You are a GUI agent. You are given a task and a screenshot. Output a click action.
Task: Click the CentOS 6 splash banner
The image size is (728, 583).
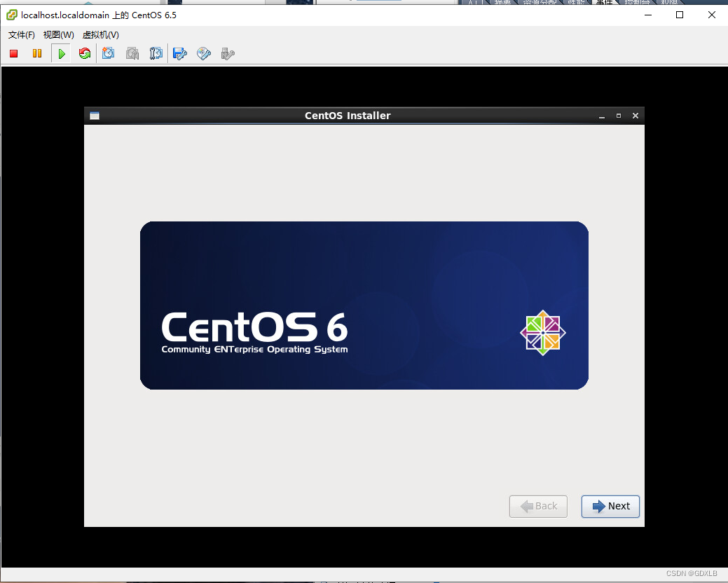tap(364, 305)
